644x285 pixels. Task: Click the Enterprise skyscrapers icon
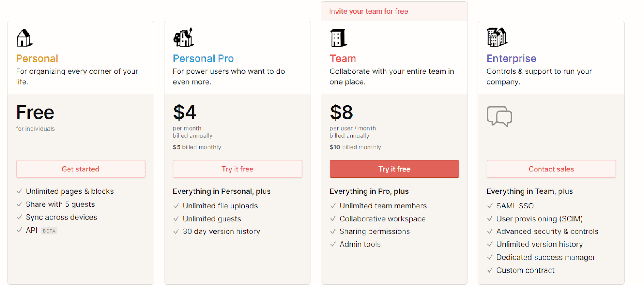pos(497,37)
